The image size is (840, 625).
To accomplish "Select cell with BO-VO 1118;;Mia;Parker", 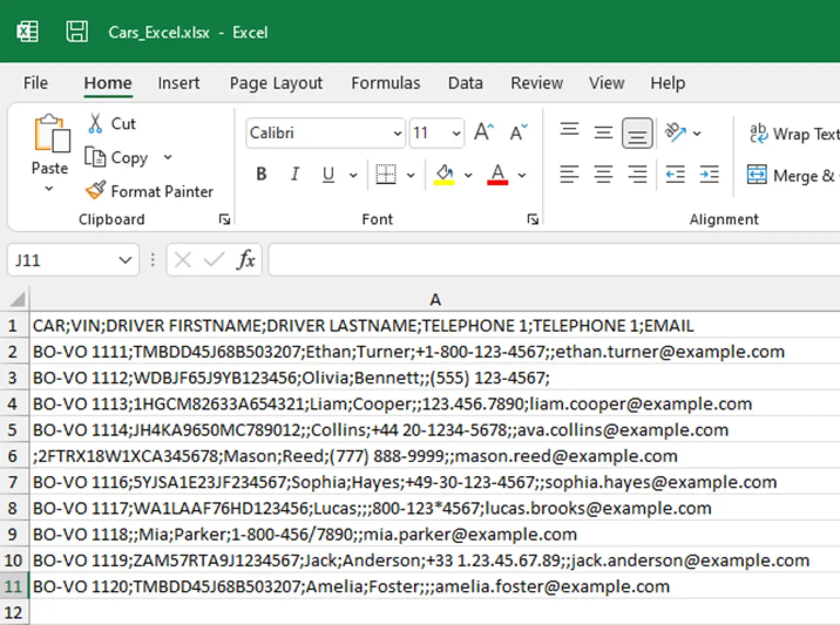I will (x=435, y=534).
